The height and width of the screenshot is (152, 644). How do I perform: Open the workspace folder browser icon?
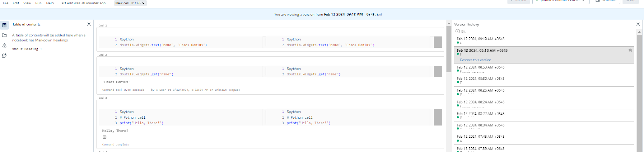tap(4, 35)
